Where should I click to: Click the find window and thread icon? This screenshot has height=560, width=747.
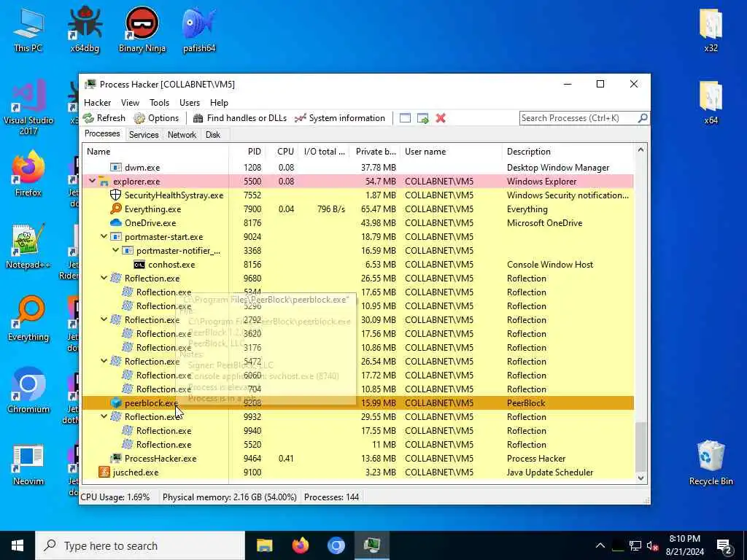423,118
